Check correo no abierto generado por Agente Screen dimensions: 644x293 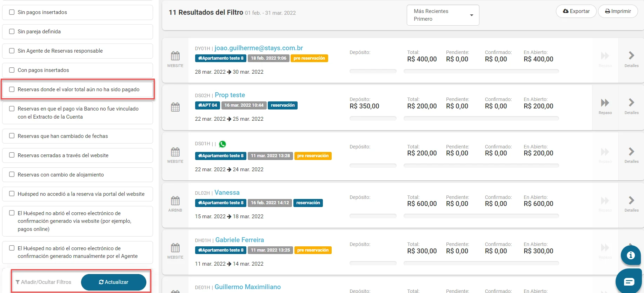click(x=12, y=248)
